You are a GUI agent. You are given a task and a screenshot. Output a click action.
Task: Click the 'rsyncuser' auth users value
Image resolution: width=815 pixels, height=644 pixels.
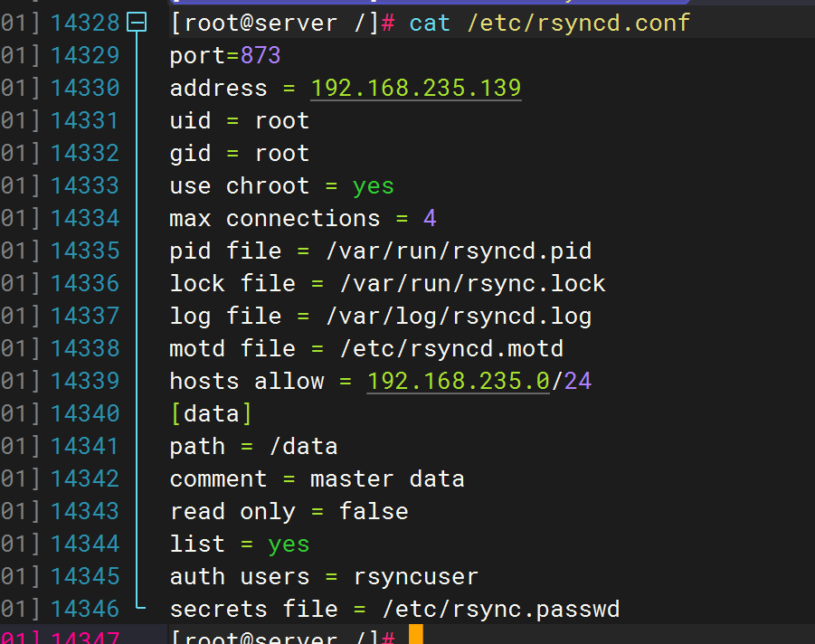click(416, 577)
